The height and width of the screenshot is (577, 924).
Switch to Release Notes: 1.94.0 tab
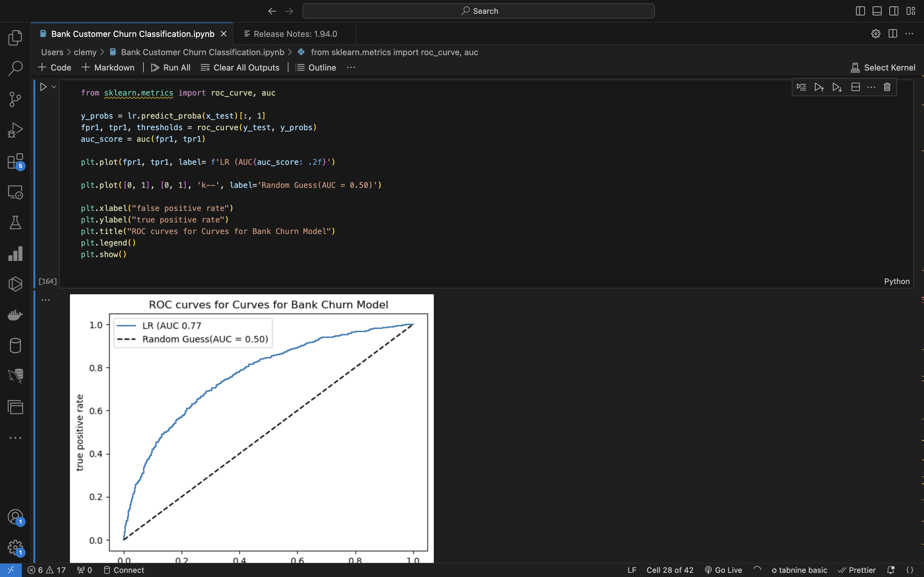tap(295, 34)
